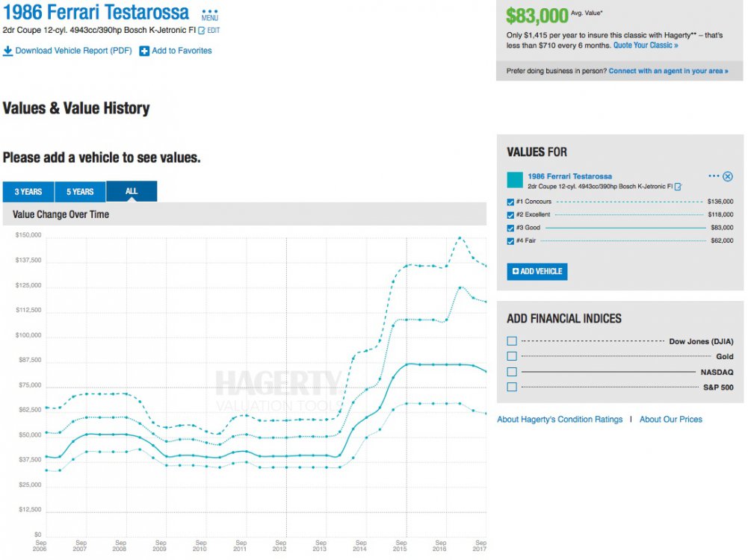Enable the S&P 500 index checkbox
This screenshot has height=560, width=748.
pos(512,387)
